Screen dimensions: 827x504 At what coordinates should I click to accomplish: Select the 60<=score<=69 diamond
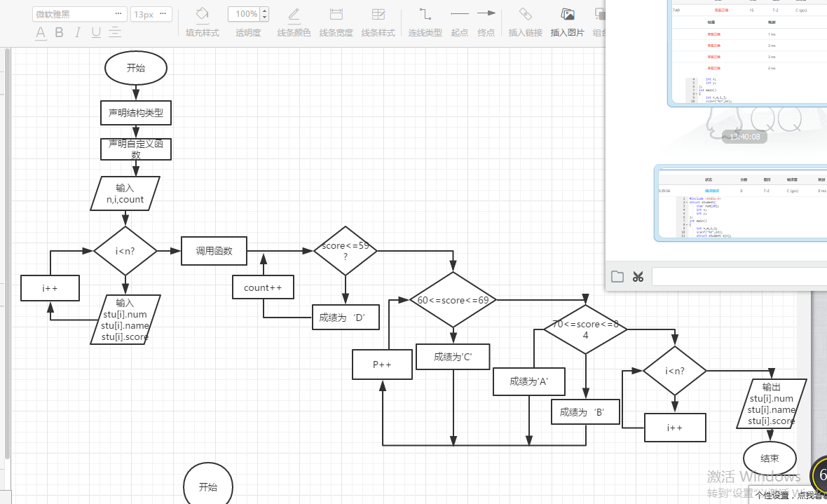pos(453,300)
